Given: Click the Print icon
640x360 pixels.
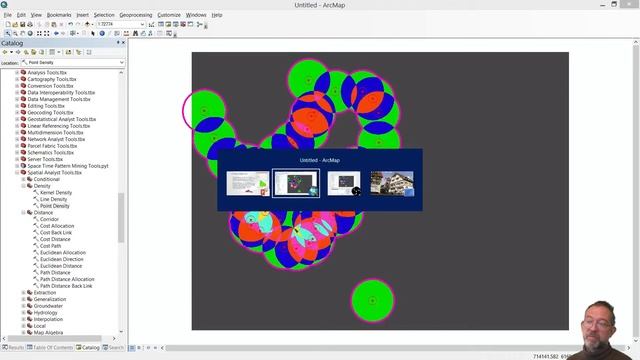Looking at the screenshot, I should pos(30,24).
